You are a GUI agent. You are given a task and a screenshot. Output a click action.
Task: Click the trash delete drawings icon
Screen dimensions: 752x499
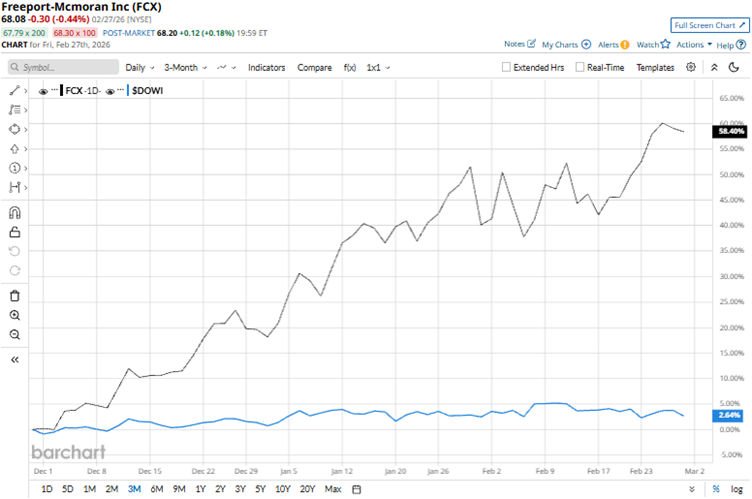coord(14,295)
